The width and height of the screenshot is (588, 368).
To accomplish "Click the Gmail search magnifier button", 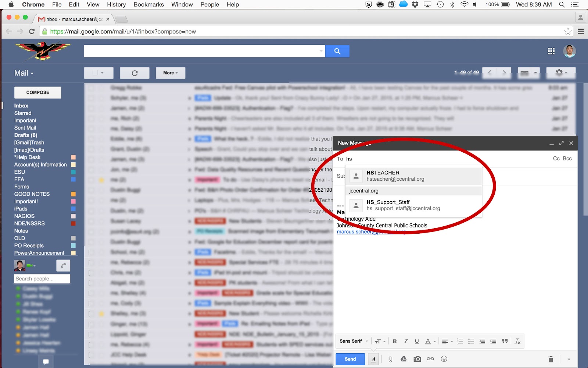I will click(x=337, y=51).
